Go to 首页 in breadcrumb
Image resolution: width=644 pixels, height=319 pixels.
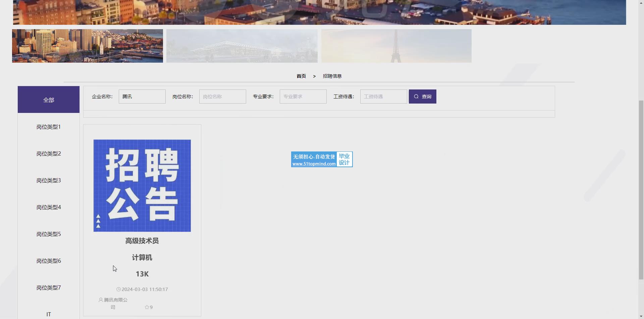click(301, 76)
